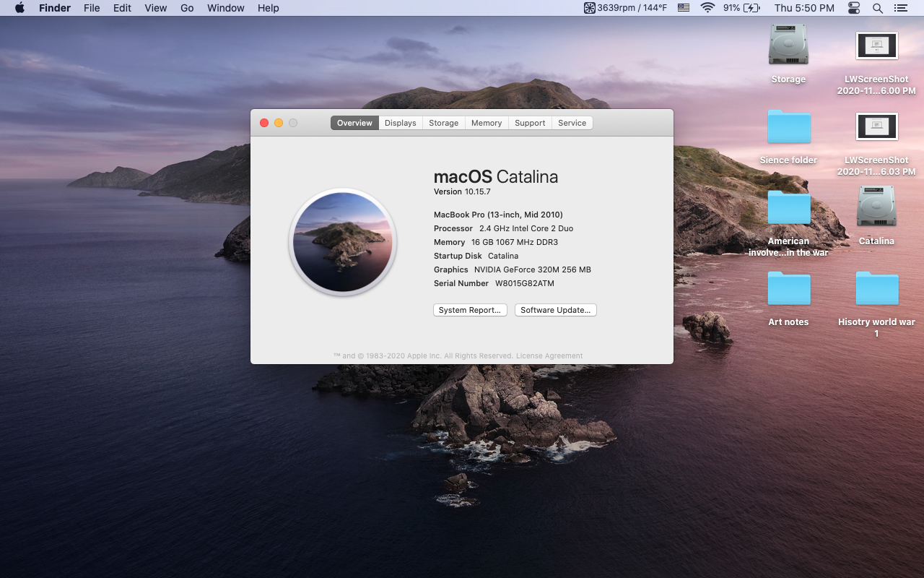Open the Wi-Fi status menu
The height and width of the screenshot is (578, 924).
tap(707, 8)
